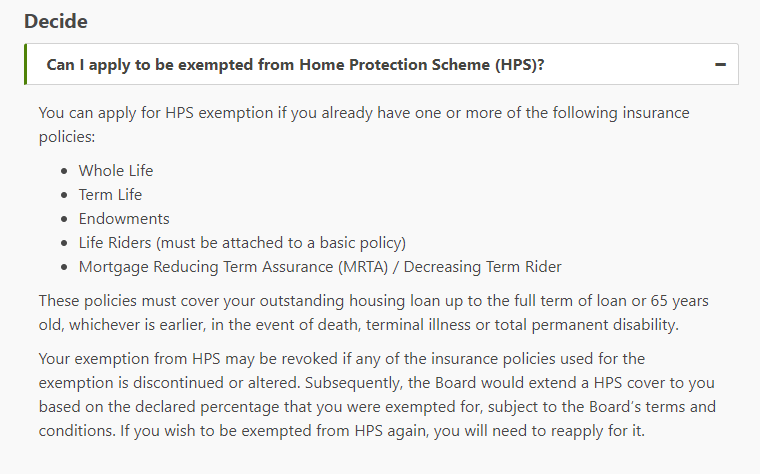Click the "Life Riders" text in the list
760x474 pixels.
pos(115,242)
